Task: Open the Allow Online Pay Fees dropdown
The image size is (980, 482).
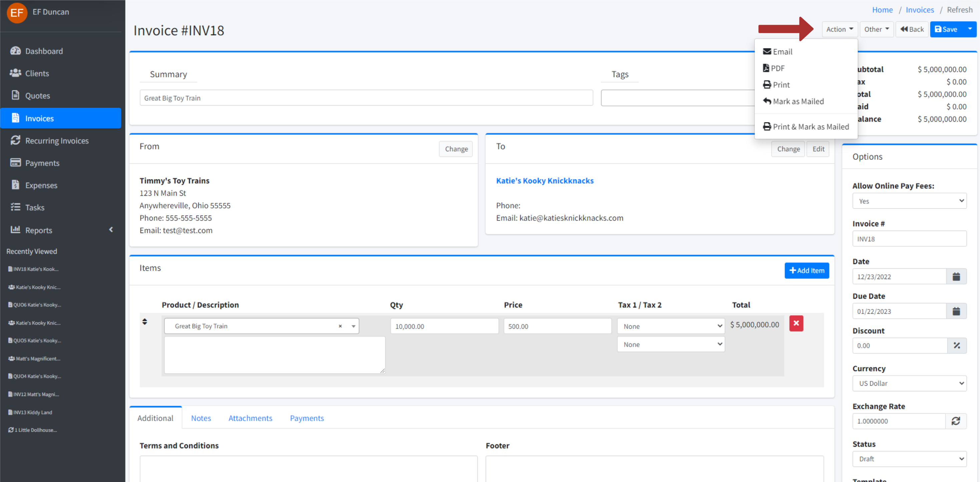Action: [909, 201]
